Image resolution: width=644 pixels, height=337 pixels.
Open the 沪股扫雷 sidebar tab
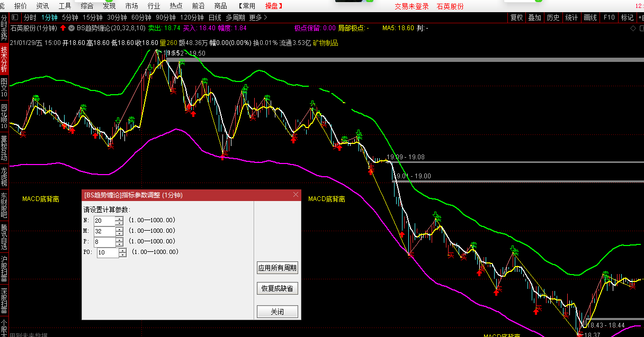(x=4, y=269)
